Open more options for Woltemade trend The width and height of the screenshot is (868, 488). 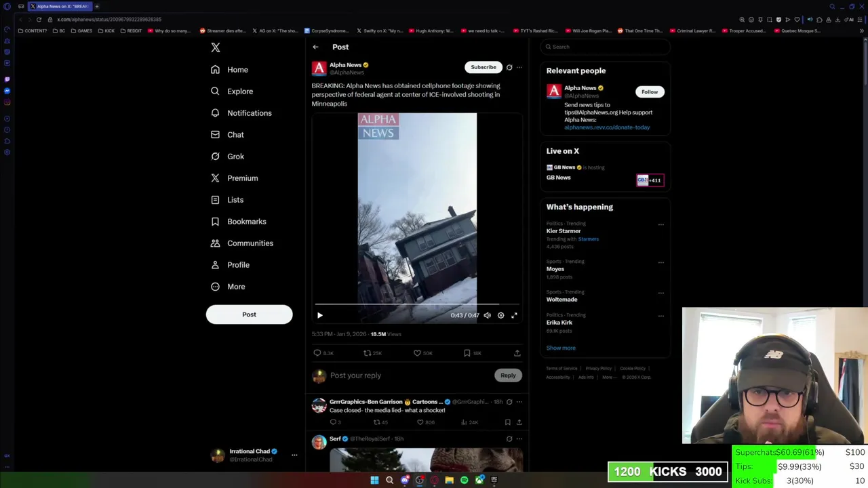click(660, 293)
